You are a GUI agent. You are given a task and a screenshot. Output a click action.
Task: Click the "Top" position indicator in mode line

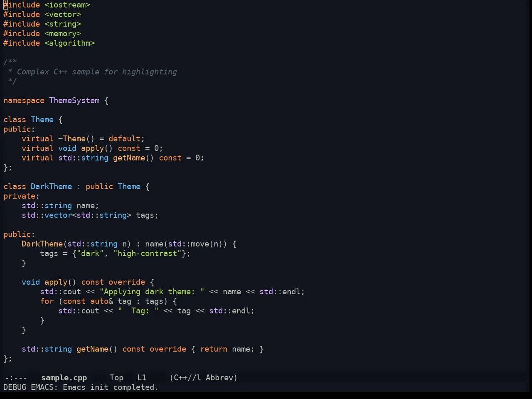click(x=117, y=378)
